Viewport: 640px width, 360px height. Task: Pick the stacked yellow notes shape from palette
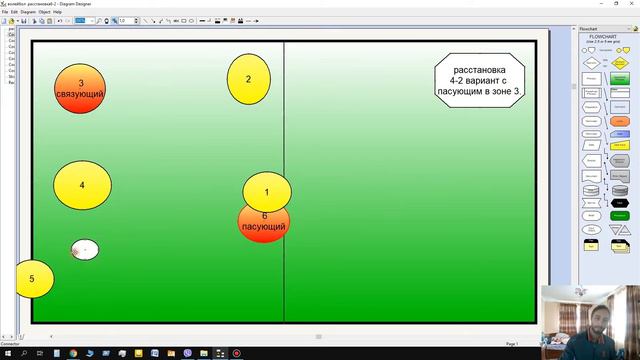620,246
